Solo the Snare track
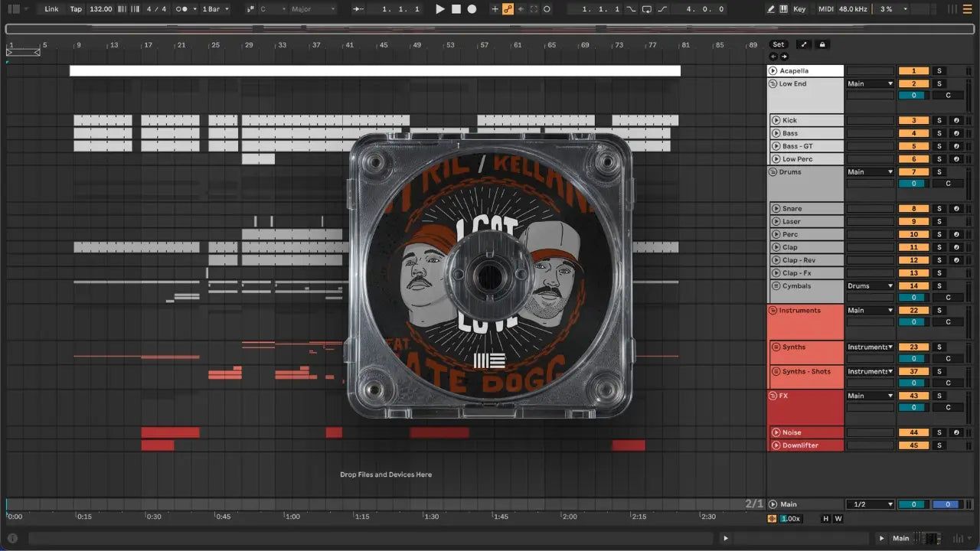 point(939,208)
